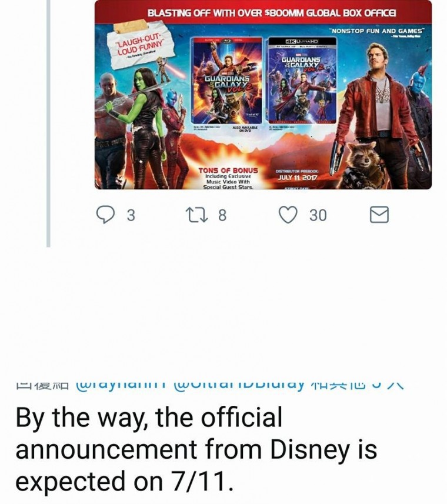Click the 'Nonstop fun and games' quote
447x504 pixels.
pyautogui.click(x=377, y=31)
